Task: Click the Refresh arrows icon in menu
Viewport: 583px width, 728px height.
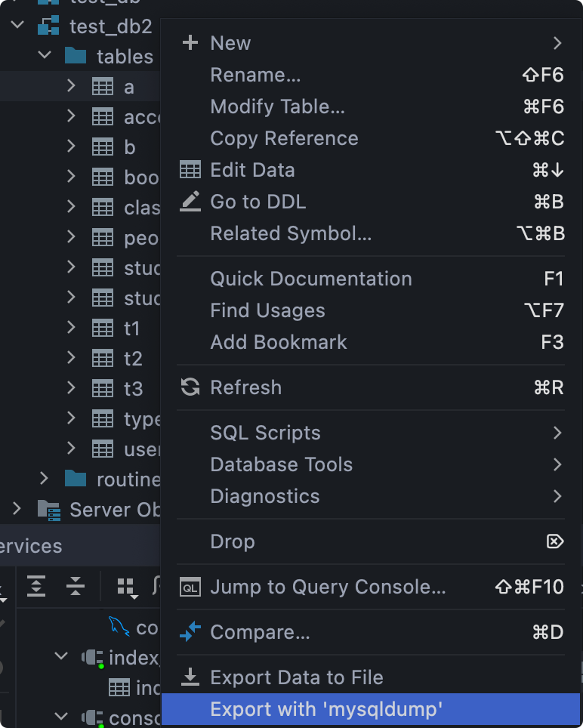Action: pyautogui.click(x=190, y=387)
